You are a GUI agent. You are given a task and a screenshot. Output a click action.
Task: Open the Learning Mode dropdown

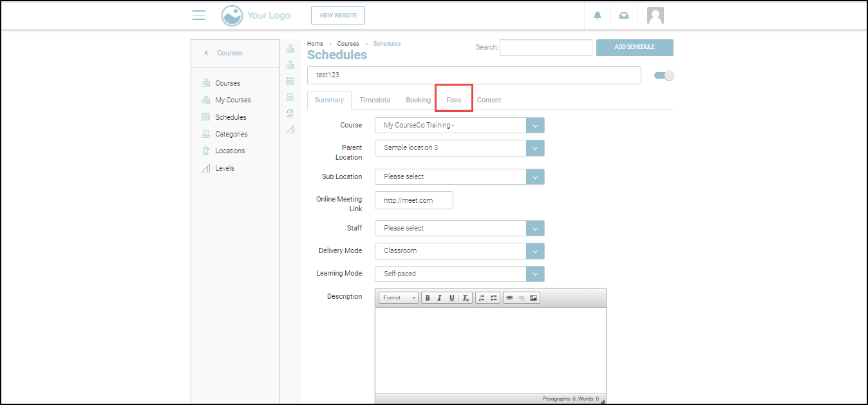[x=534, y=274]
